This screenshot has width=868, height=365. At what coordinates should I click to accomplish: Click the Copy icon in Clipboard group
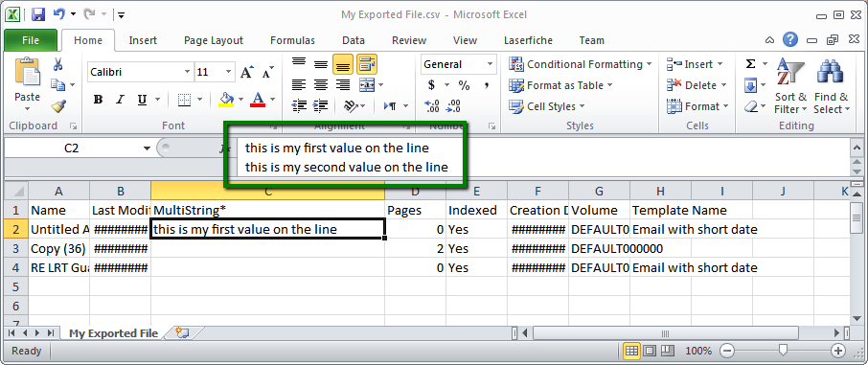(x=57, y=84)
